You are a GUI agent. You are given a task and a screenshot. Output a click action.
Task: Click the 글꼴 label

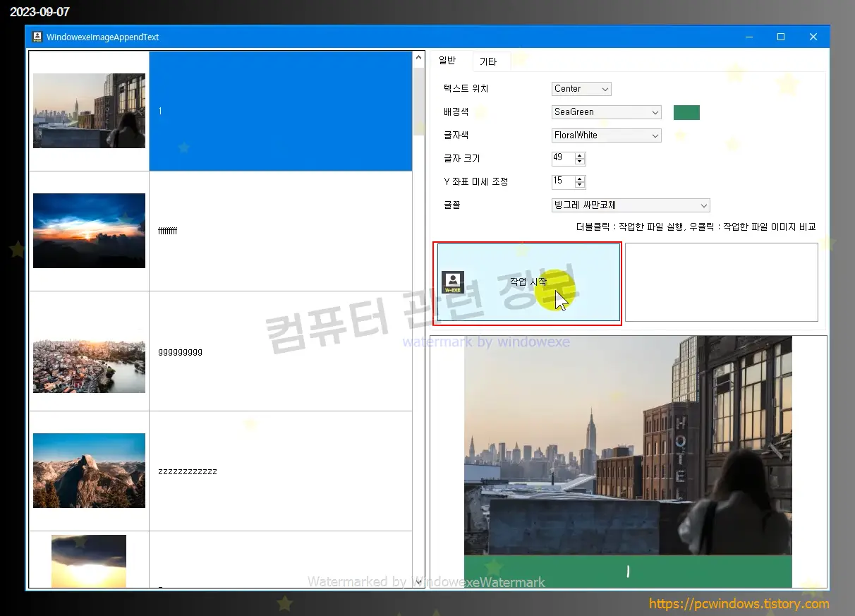[x=452, y=205]
